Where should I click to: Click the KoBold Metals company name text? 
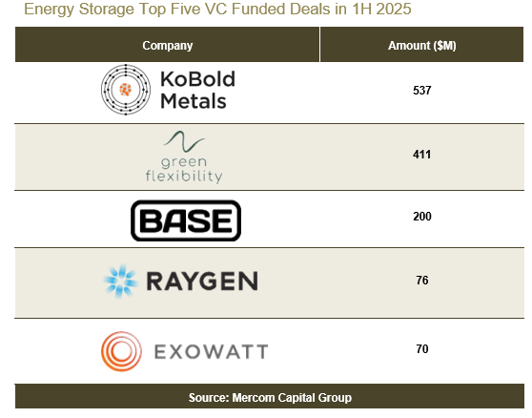coord(197,90)
